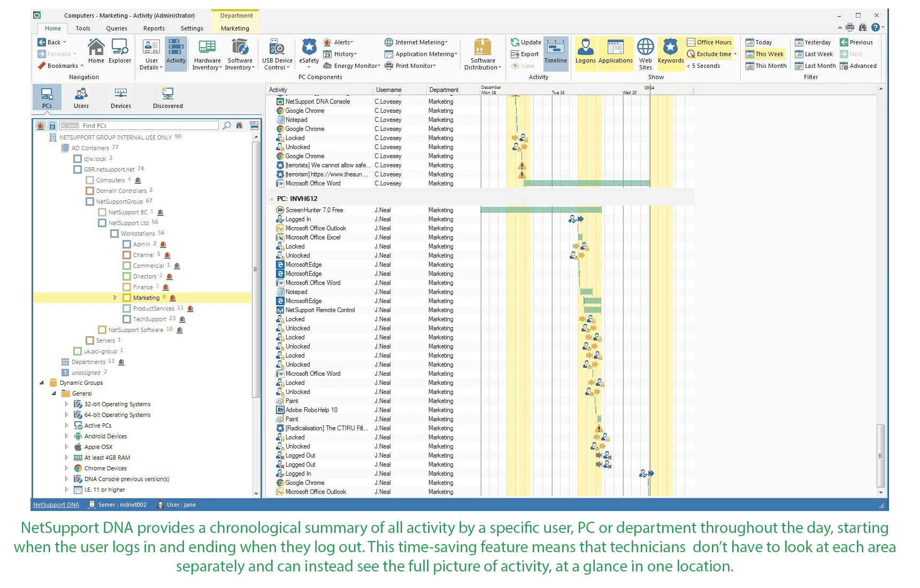The width and height of the screenshot is (920, 588).
Task: Go to the Previous period
Action: (856, 42)
